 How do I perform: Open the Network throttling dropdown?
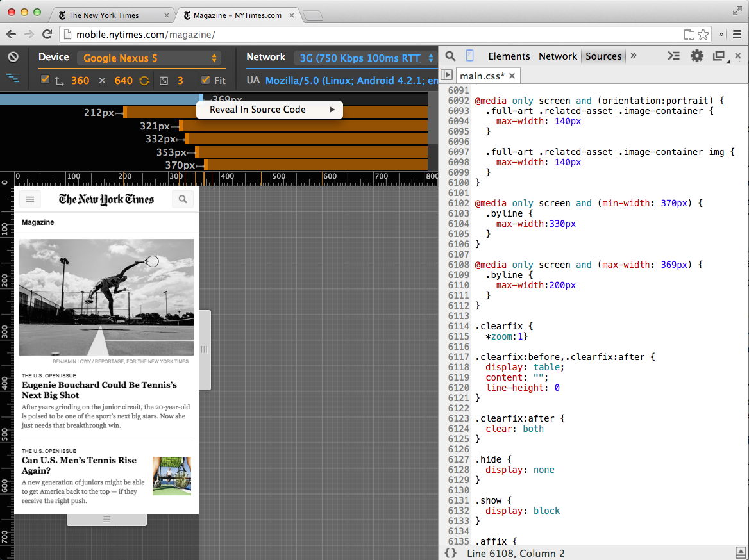coord(367,58)
